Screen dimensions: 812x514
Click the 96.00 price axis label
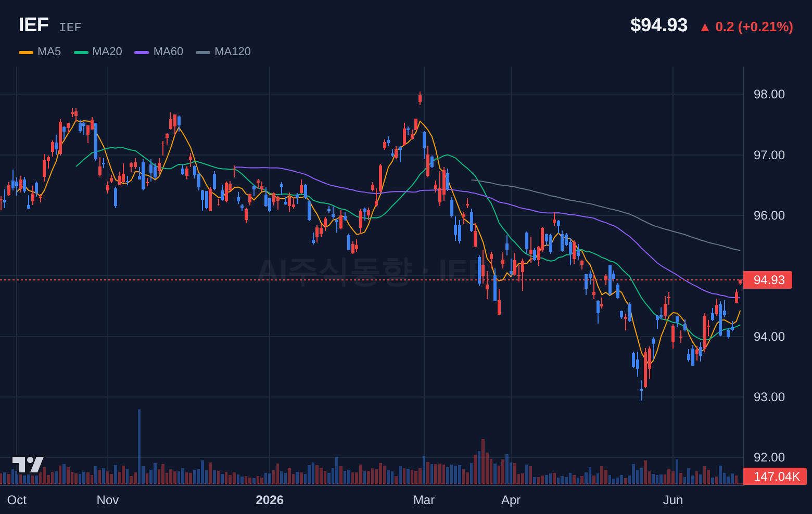[x=769, y=215]
